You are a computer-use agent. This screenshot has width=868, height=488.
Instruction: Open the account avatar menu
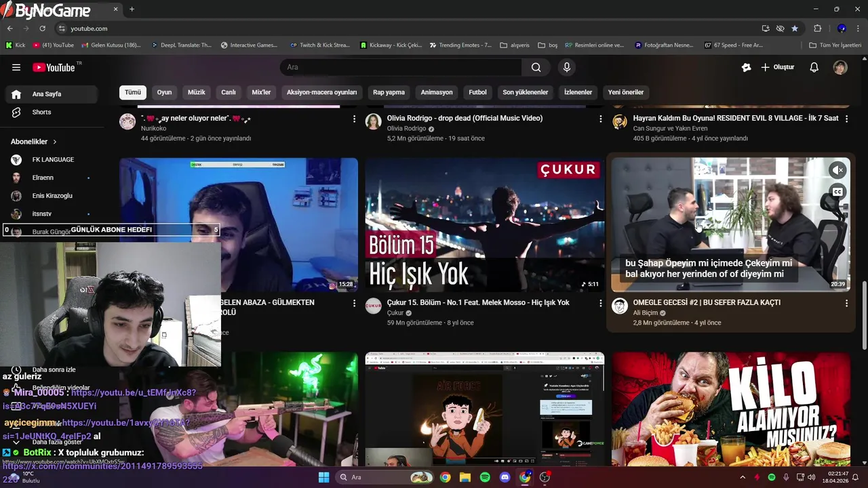click(x=840, y=67)
